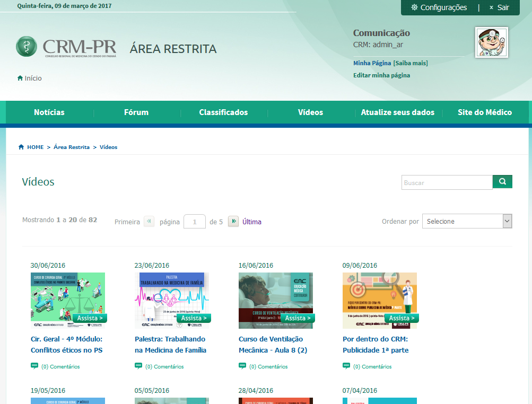Click the CRM-PR logo emblem
The image size is (532, 404).
tap(27, 47)
